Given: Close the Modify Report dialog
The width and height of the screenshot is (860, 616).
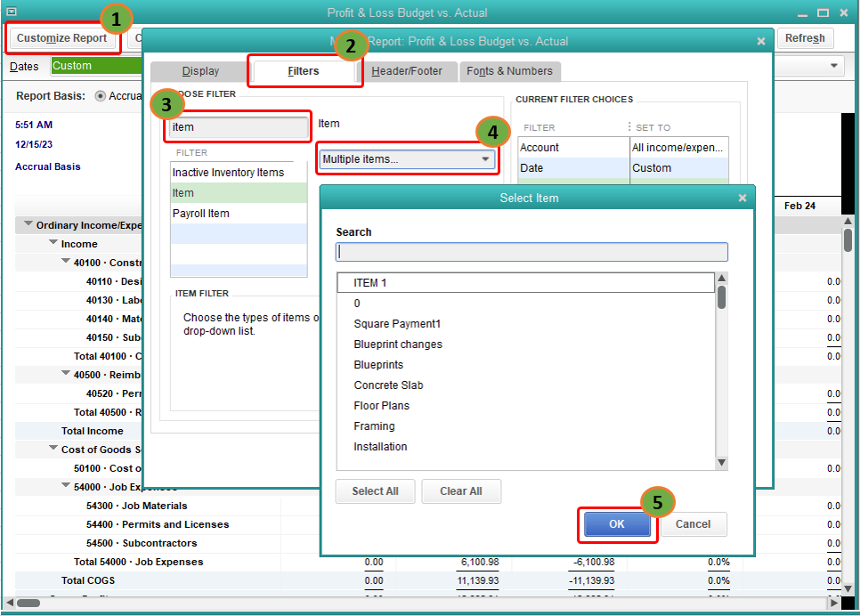Looking at the screenshot, I should [x=760, y=41].
